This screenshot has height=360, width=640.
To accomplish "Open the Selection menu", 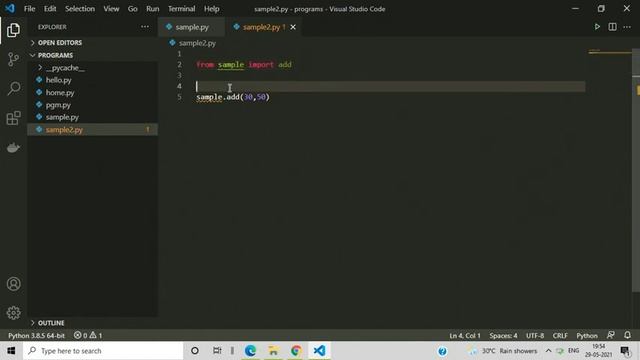I will [80, 9].
